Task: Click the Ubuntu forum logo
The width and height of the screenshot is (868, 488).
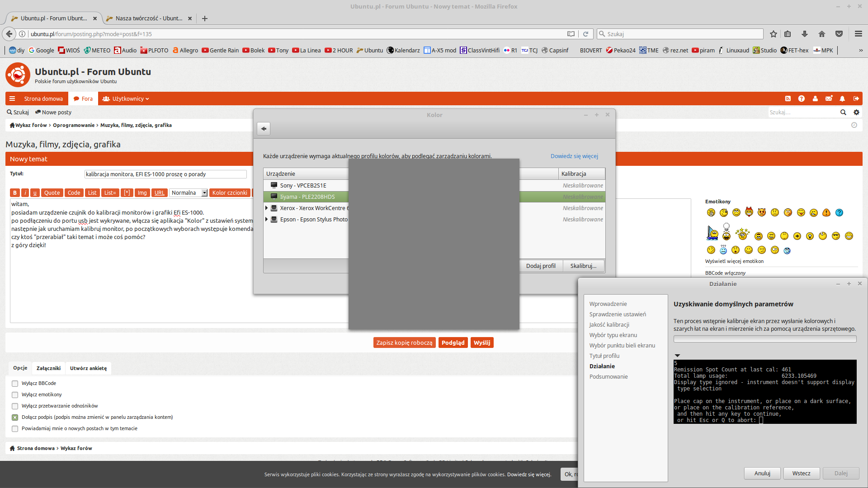Action: tap(18, 75)
